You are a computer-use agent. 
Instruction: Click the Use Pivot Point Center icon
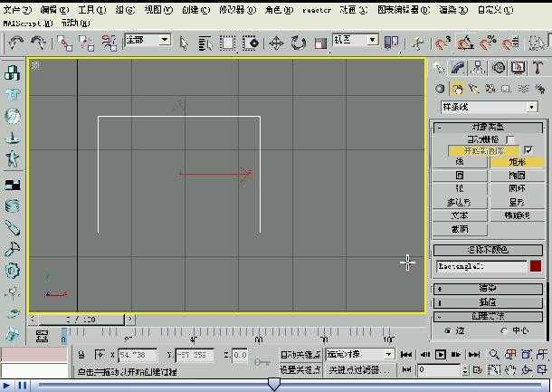coord(391,43)
